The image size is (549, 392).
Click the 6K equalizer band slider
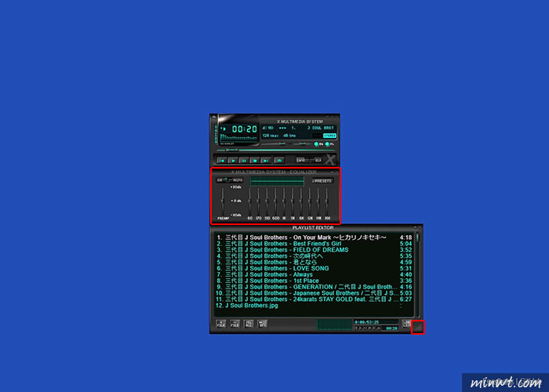click(301, 201)
